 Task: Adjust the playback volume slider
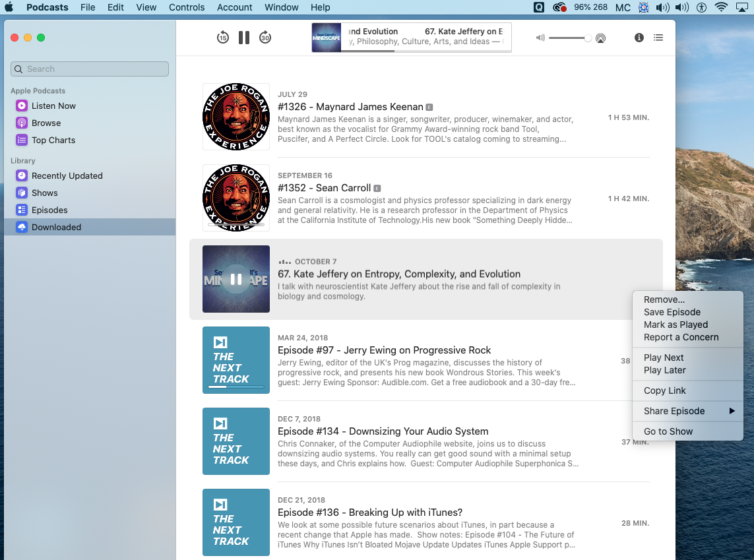pos(571,38)
